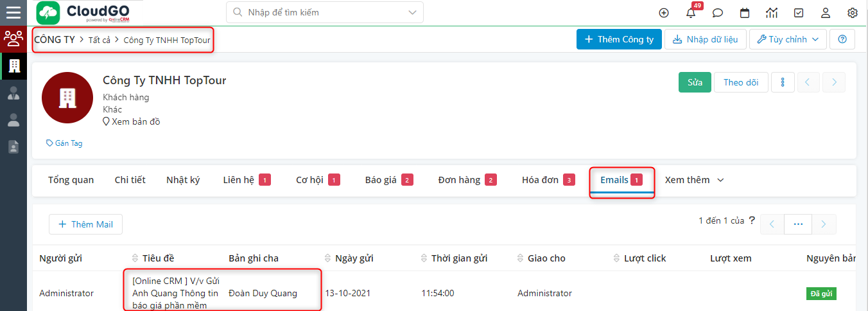Expand the Tùy chỉnh dropdown
This screenshot has height=311, width=868.
(x=788, y=39)
